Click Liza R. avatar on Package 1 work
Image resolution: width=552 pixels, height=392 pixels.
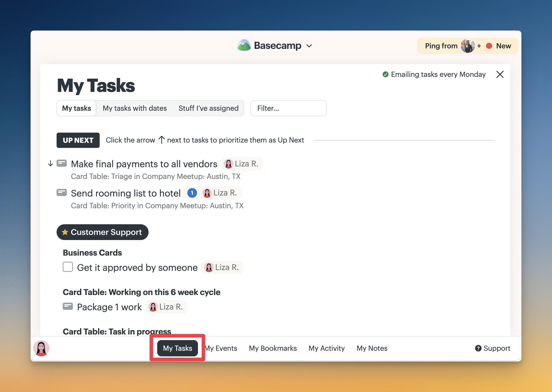(153, 307)
